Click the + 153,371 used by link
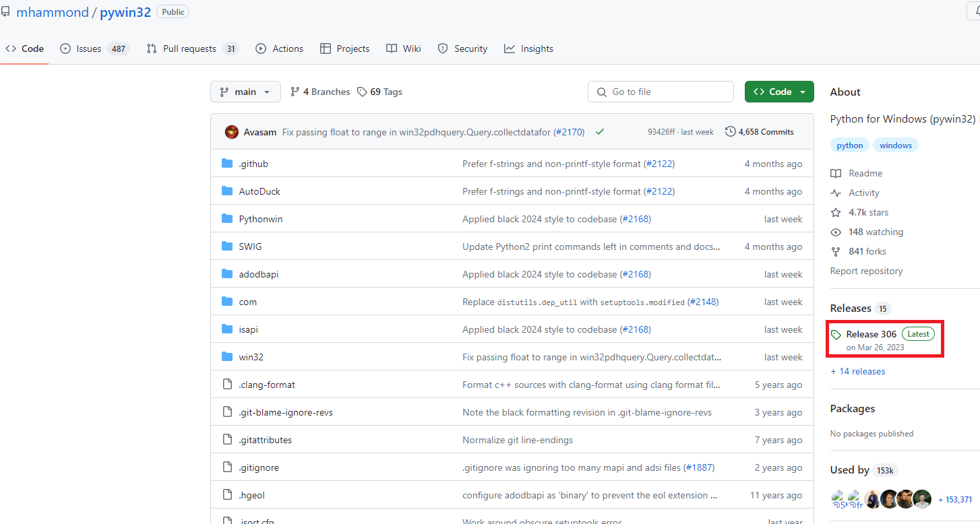980x524 pixels. [955, 499]
